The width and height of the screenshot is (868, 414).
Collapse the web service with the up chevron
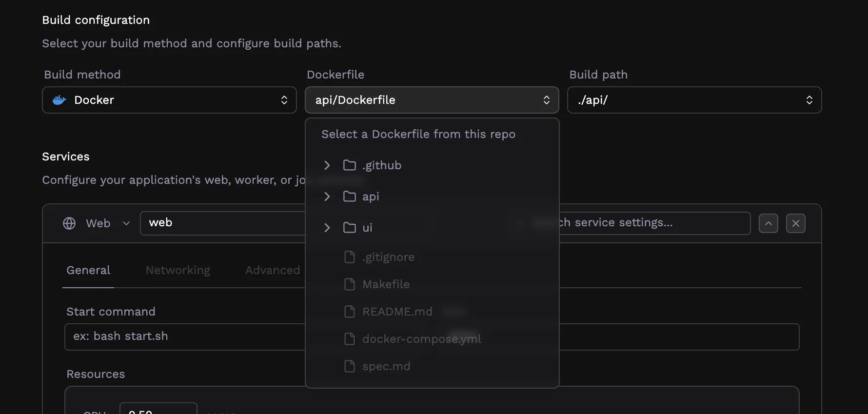pyautogui.click(x=769, y=223)
